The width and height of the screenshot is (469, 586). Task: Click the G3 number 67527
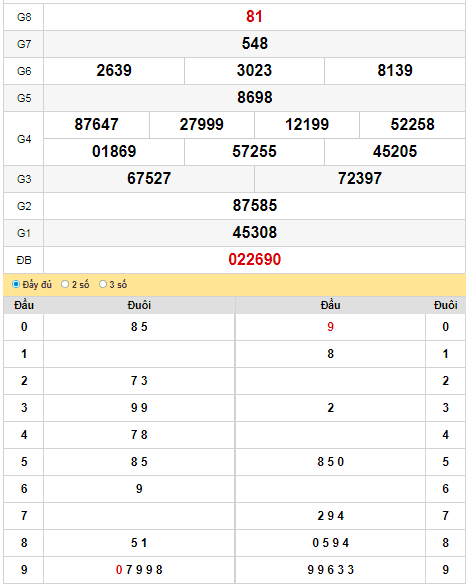tap(149, 178)
